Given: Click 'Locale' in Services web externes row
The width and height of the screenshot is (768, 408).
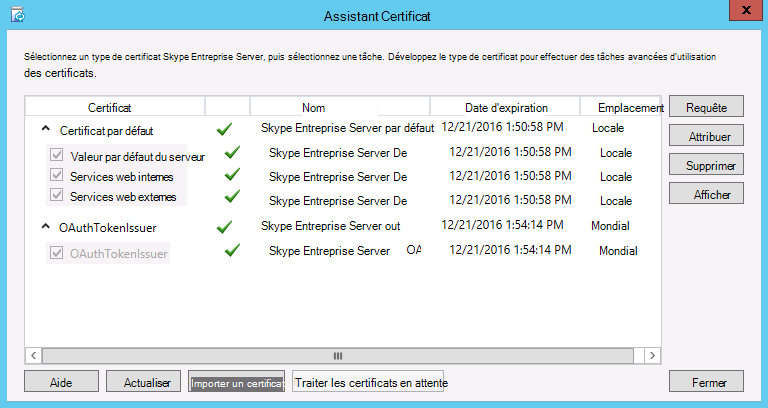Looking at the screenshot, I should coord(616,201).
